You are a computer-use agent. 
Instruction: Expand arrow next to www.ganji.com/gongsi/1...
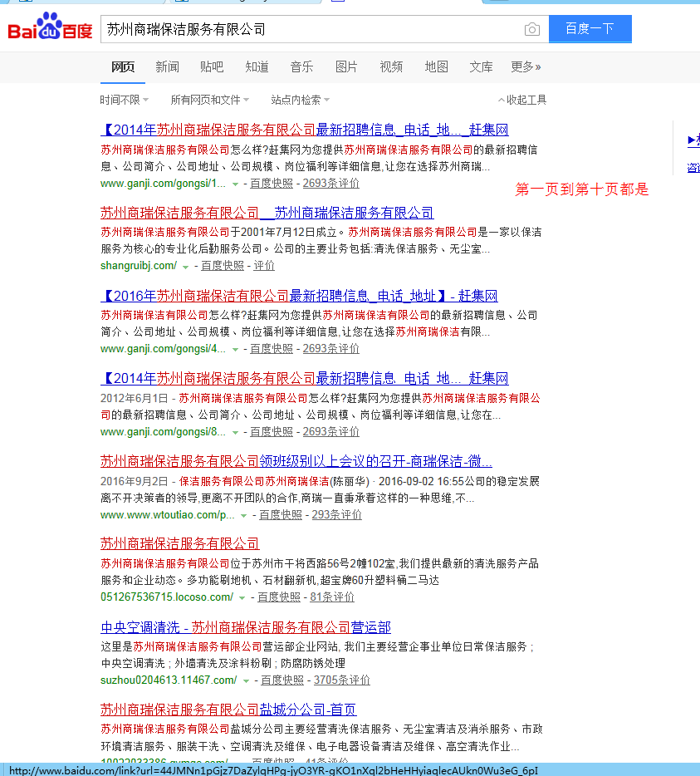click(x=236, y=184)
